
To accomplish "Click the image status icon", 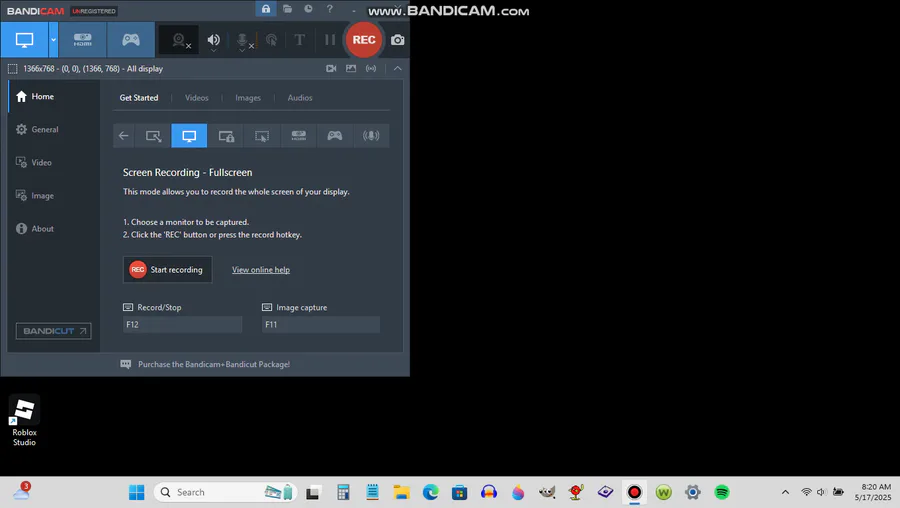I will coord(351,68).
